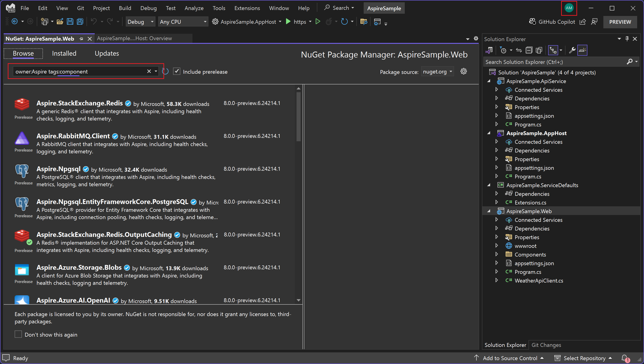
Task: Open the nuget.org package source dropdown
Action: point(437,71)
